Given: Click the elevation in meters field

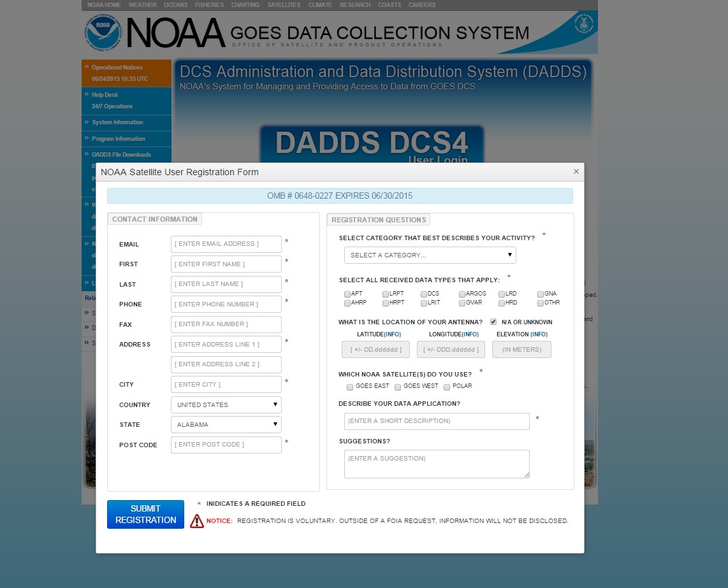Looking at the screenshot, I should point(521,350).
